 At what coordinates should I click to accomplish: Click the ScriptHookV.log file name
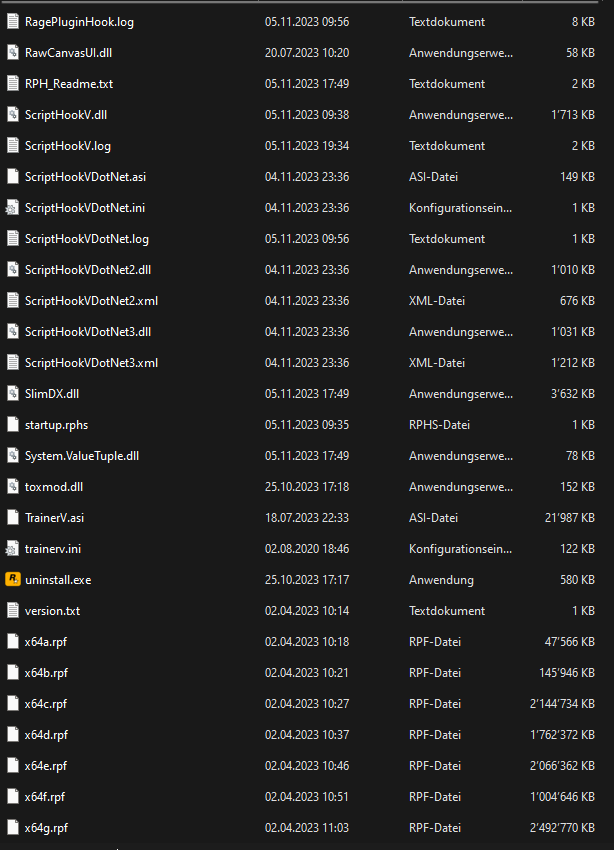pos(67,146)
